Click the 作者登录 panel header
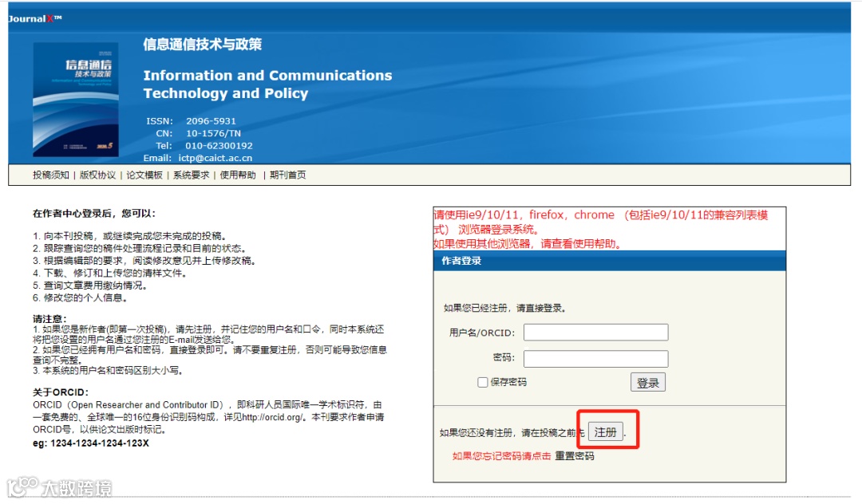The height and width of the screenshot is (504, 862). point(610,261)
